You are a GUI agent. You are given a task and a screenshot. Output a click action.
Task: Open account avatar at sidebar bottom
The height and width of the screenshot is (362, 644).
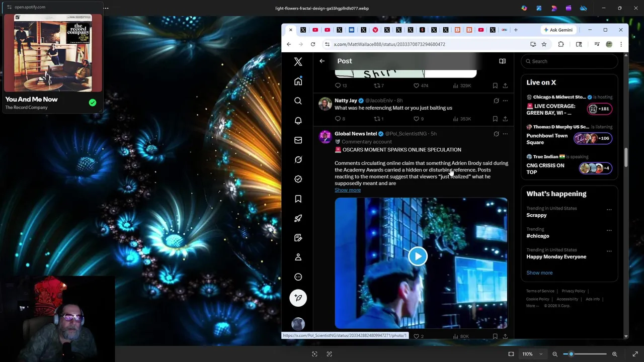[x=298, y=324]
